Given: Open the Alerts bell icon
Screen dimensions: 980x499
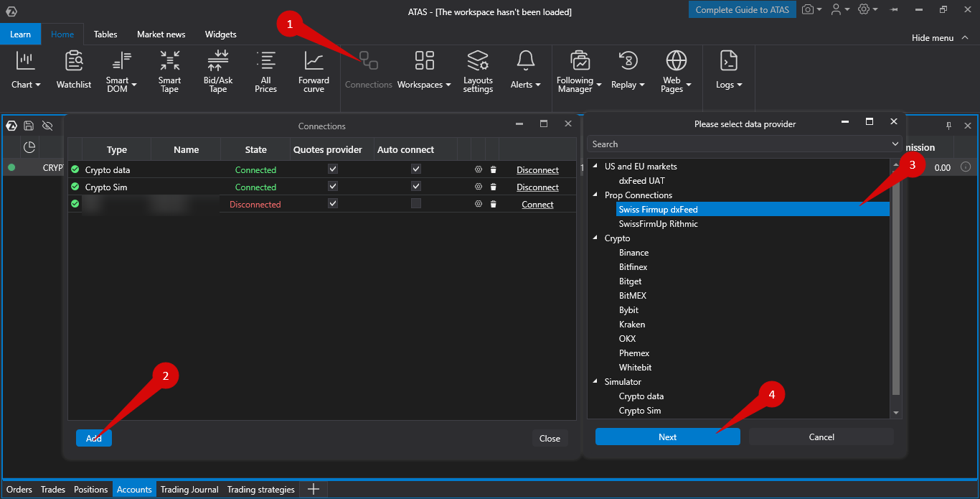Looking at the screenshot, I should (x=526, y=61).
